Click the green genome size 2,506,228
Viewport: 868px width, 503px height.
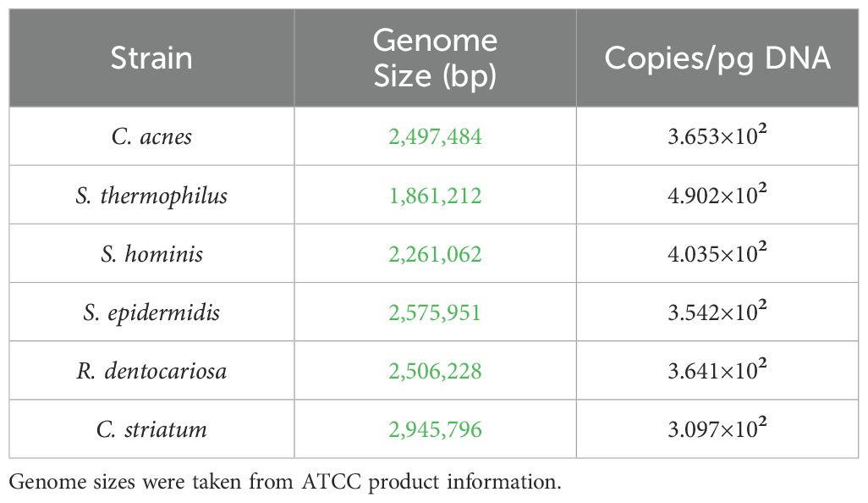pyautogui.click(x=435, y=371)
